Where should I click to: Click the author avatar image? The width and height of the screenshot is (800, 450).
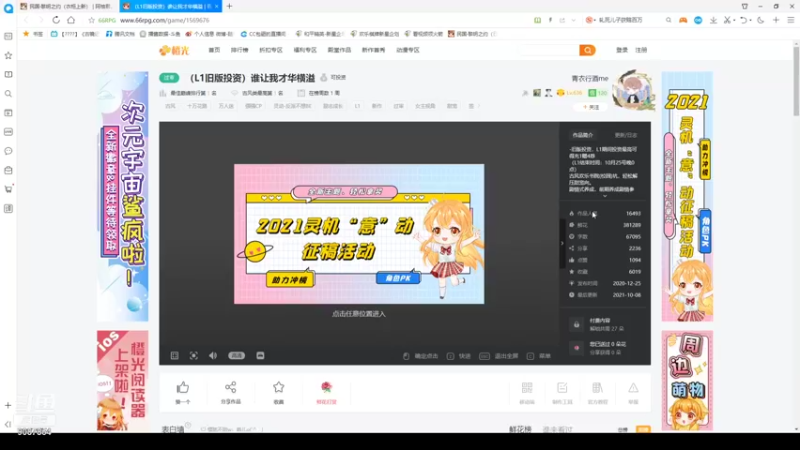tap(633, 90)
